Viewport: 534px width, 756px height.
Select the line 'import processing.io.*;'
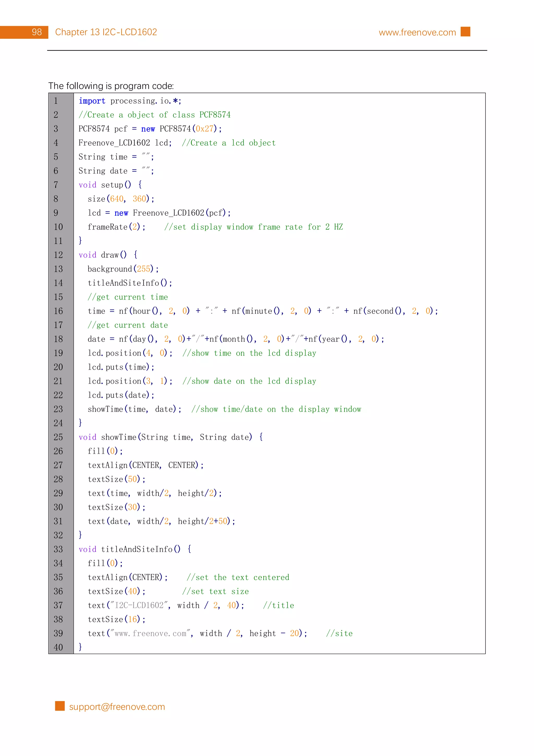(130, 101)
